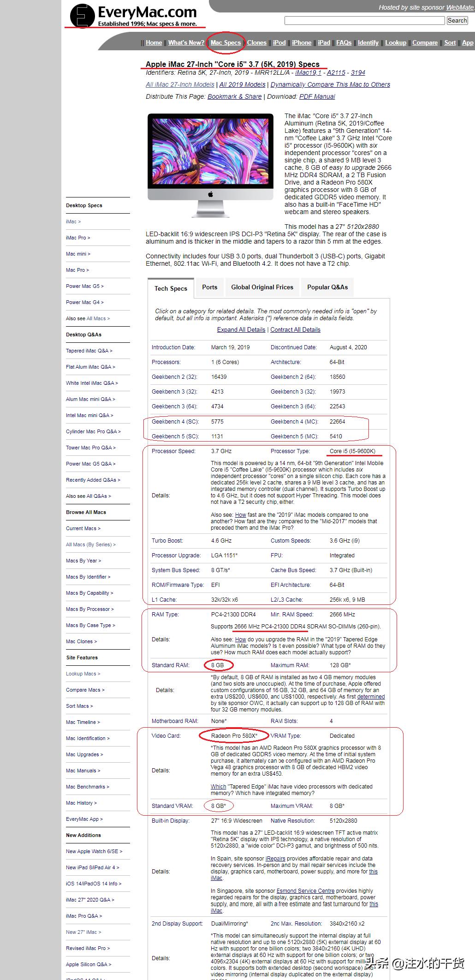Open the Home nav link

[154, 42]
